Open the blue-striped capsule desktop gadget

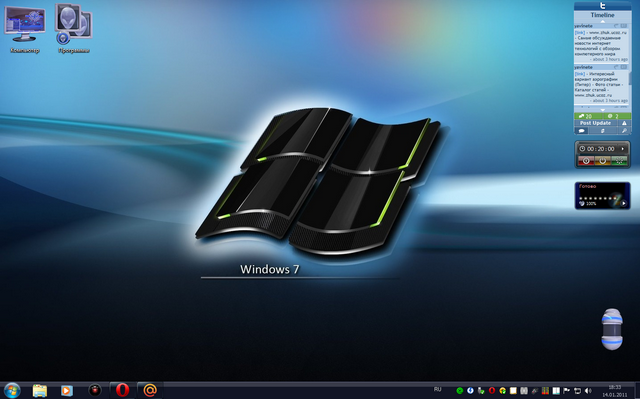(612, 329)
